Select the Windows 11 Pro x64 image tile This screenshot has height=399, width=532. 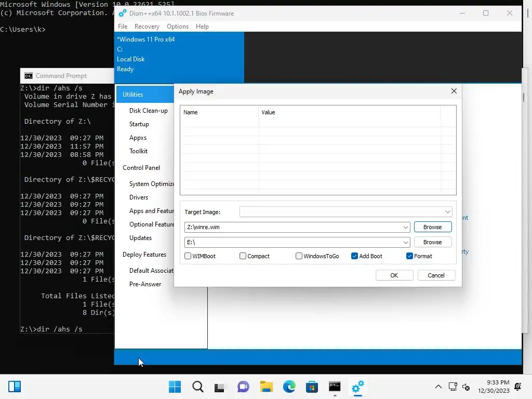pyautogui.click(x=179, y=57)
